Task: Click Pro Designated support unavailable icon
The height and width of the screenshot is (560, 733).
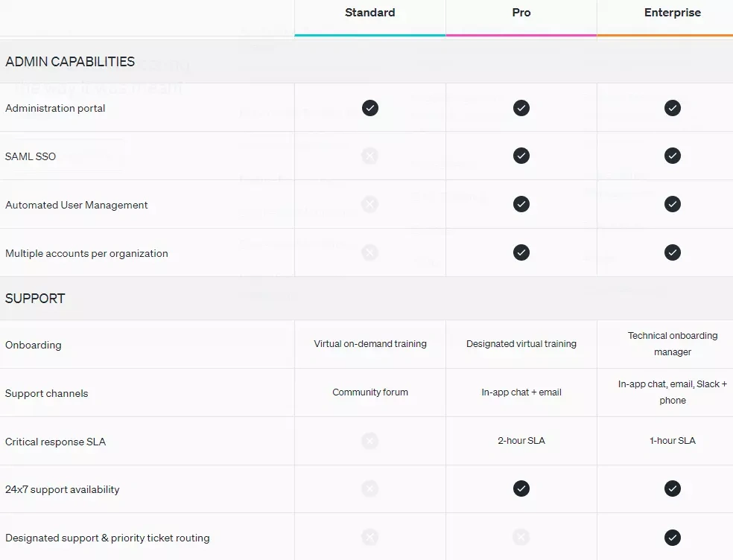Action: point(521,537)
